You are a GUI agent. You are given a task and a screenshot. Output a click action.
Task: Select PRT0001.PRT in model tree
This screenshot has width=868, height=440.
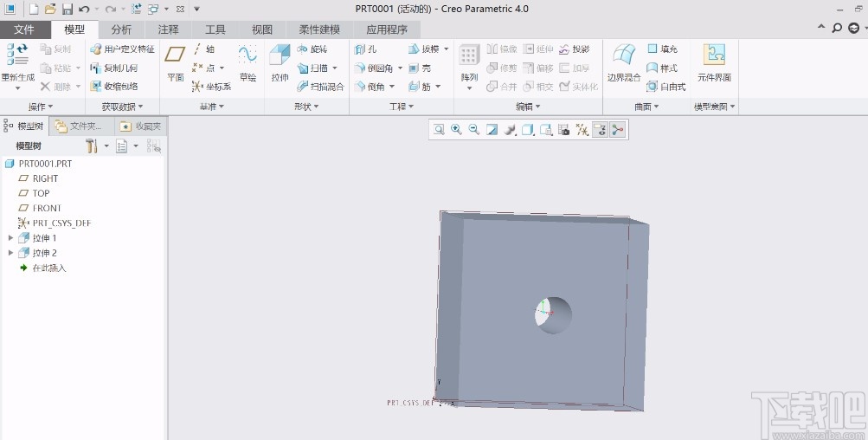[45, 164]
